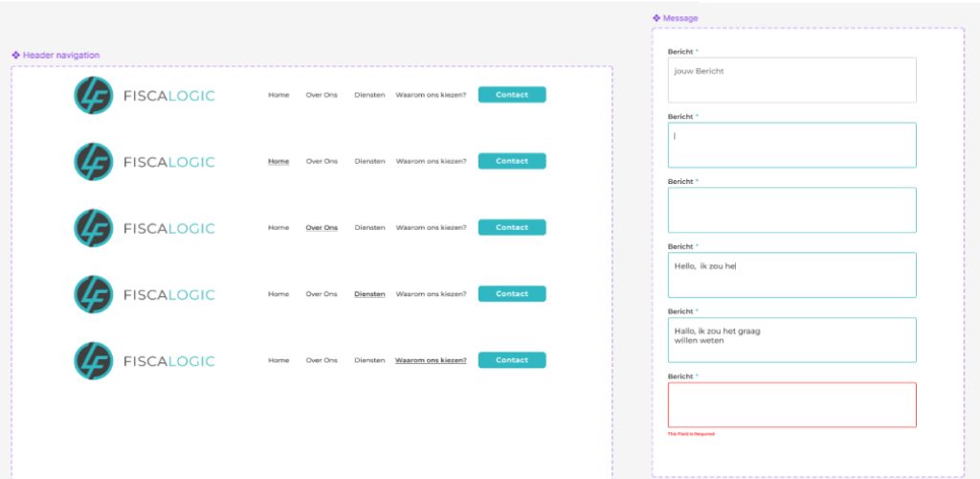
Task: Click the purple component icon beside Message
Action: (x=657, y=18)
